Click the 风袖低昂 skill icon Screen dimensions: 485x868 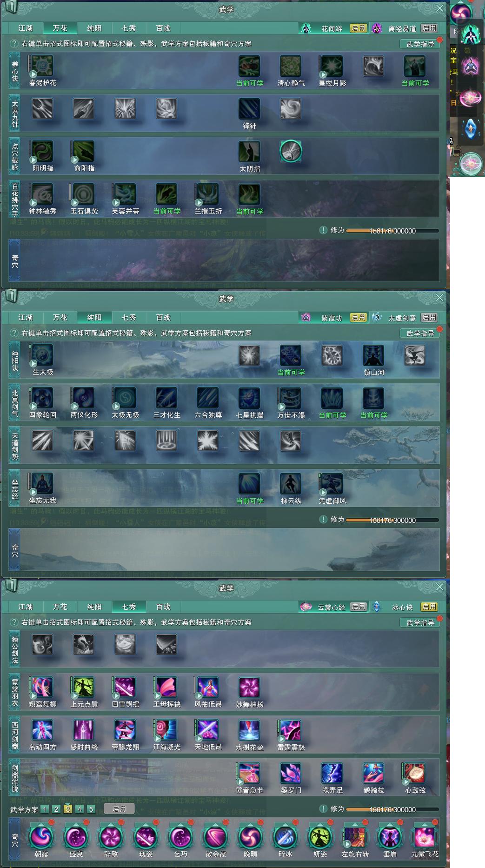(x=208, y=688)
